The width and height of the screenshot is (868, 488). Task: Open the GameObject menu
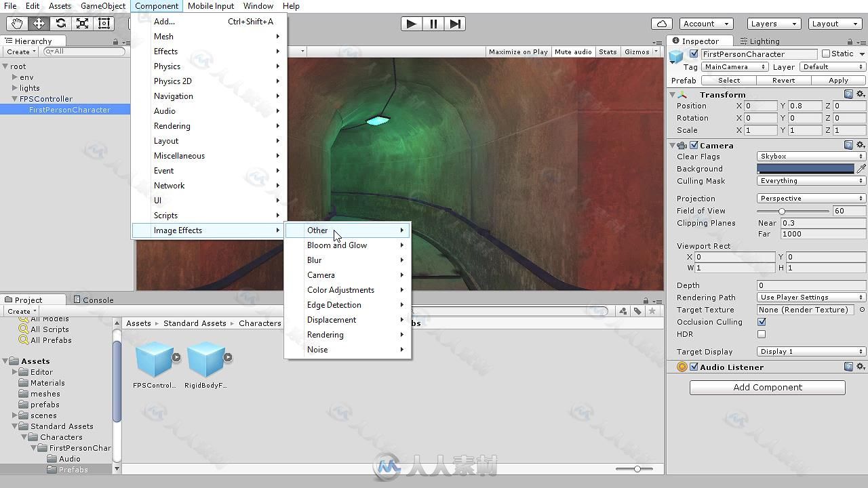point(102,6)
